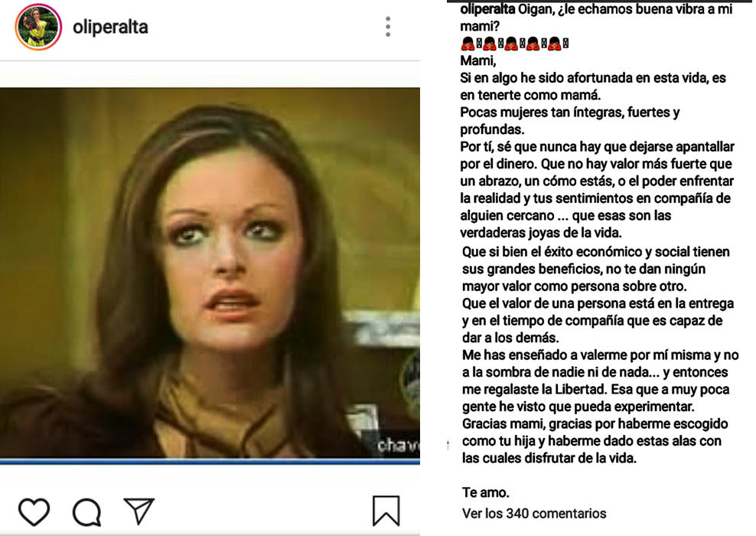Image resolution: width=756 pixels, height=536 pixels.
Task: Click the caption line mentioning 'la Libertad'
Action: tap(595, 390)
